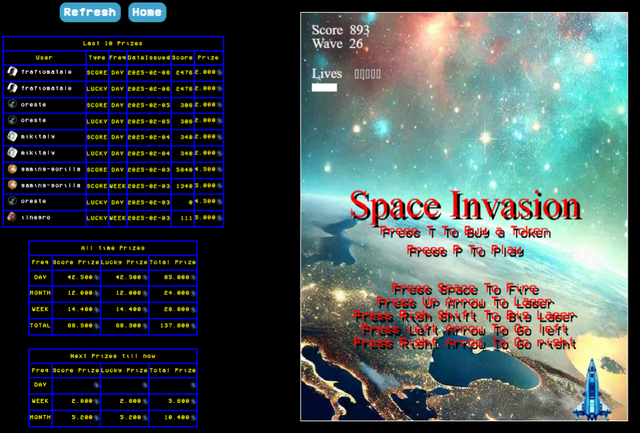Click token icon in gaming-gorilla WEEK Prize cell
The width and height of the screenshot is (640, 433).
point(220,186)
